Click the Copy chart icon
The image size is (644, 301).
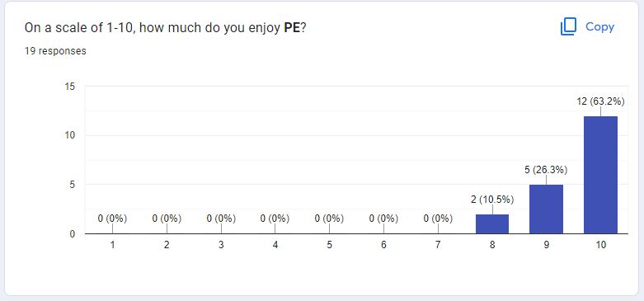pos(568,26)
